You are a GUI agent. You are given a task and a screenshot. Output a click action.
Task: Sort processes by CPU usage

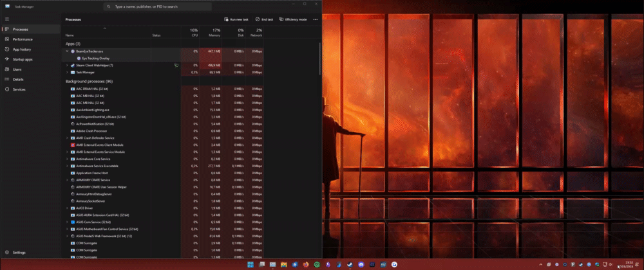point(190,33)
